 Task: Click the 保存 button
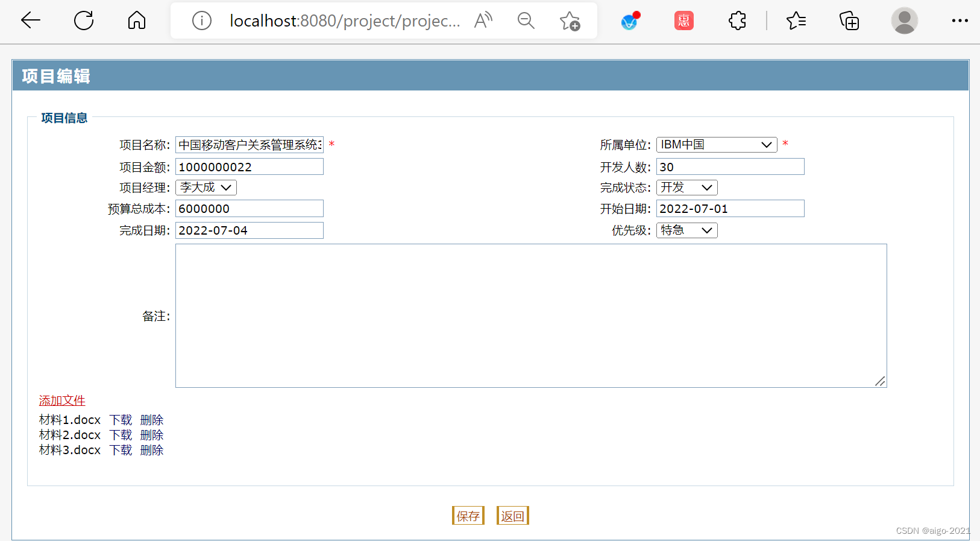(x=468, y=516)
